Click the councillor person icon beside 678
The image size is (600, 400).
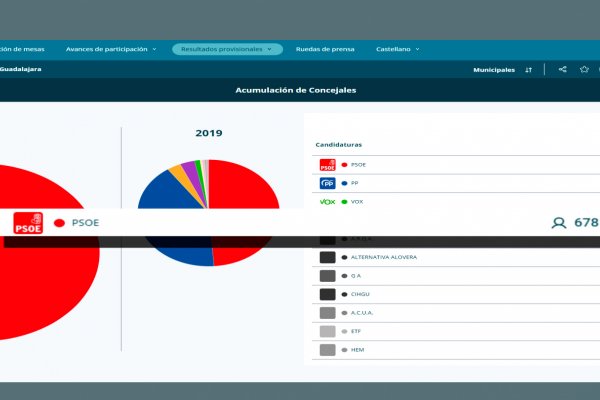click(559, 223)
